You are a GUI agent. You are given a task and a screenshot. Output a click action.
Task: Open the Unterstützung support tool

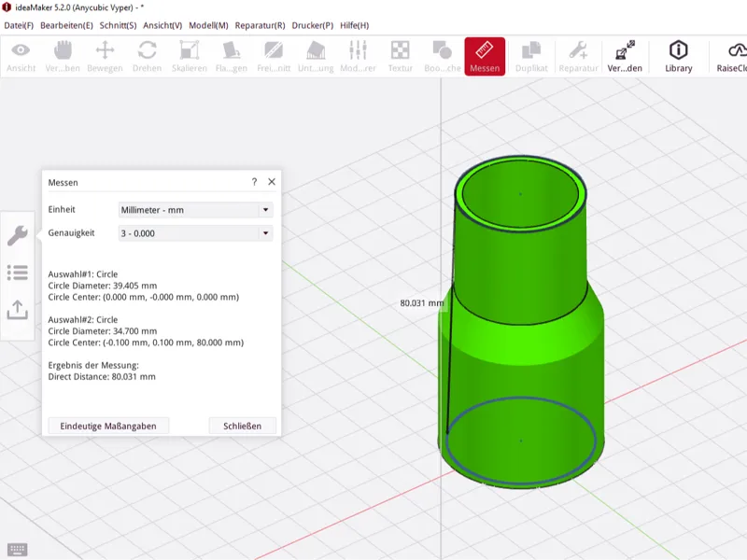pyautogui.click(x=316, y=57)
